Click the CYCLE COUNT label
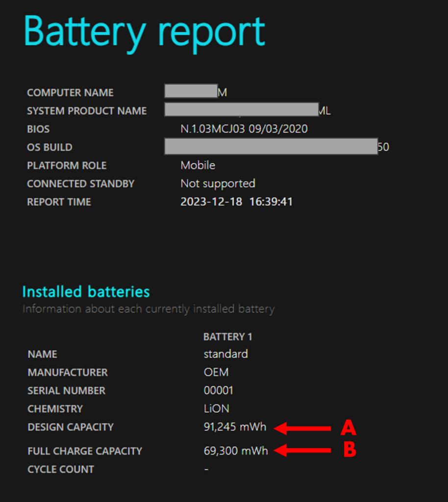Image resolution: width=448 pixels, height=502 pixels. (x=61, y=469)
